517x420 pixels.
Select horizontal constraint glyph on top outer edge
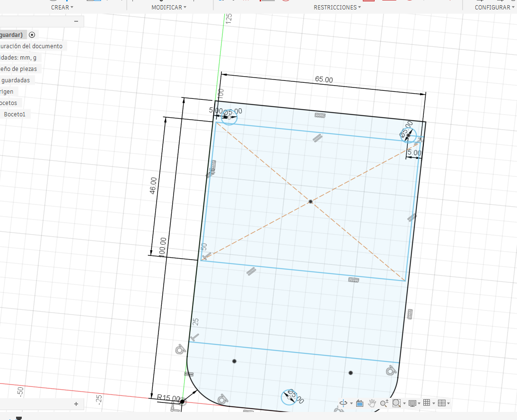click(320, 115)
